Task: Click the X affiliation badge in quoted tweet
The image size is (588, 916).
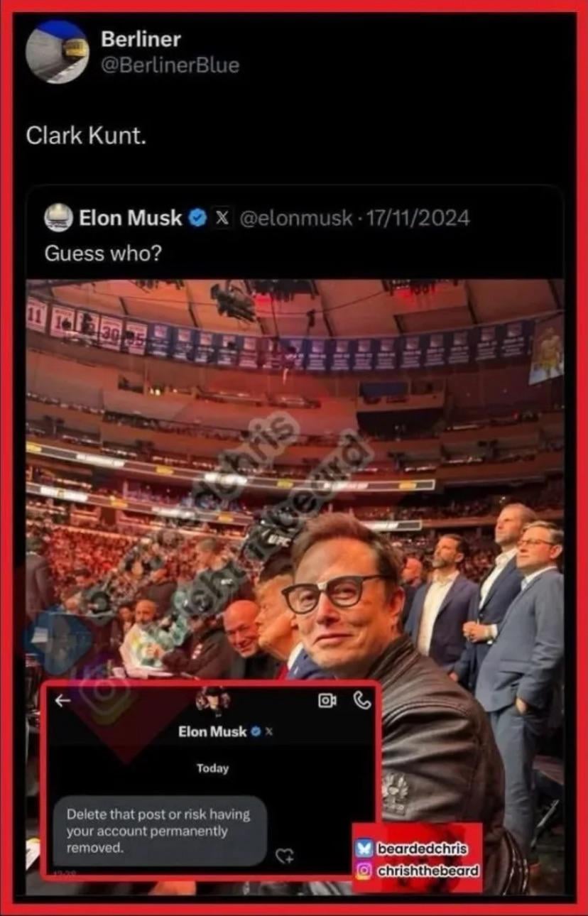Action: [x=222, y=218]
